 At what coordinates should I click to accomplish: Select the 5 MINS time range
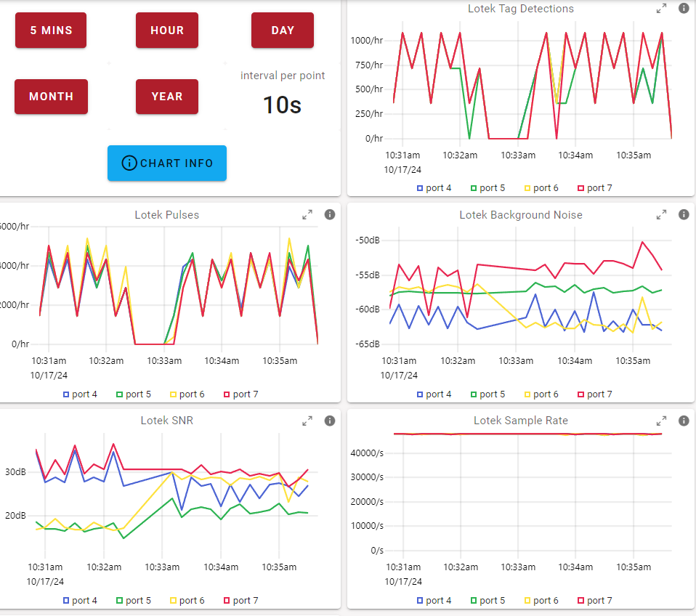[51, 31]
